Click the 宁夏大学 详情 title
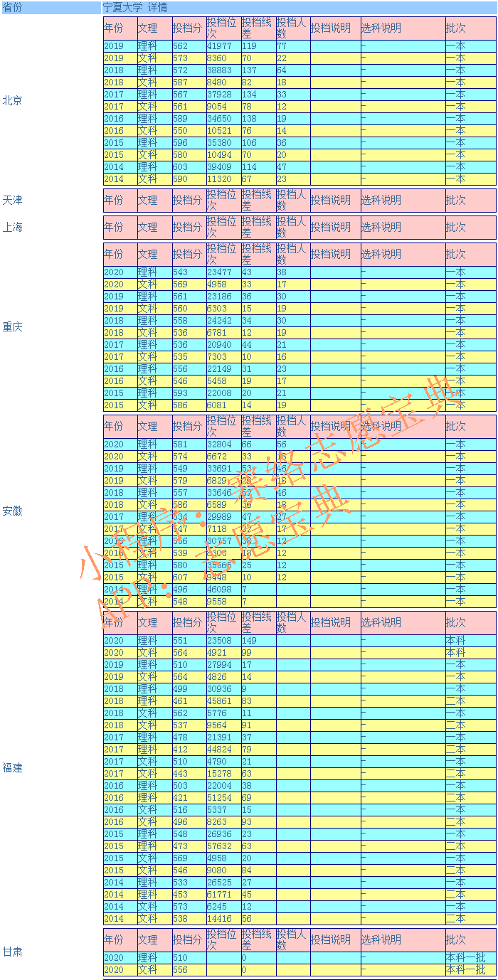 tap(135, 8)
